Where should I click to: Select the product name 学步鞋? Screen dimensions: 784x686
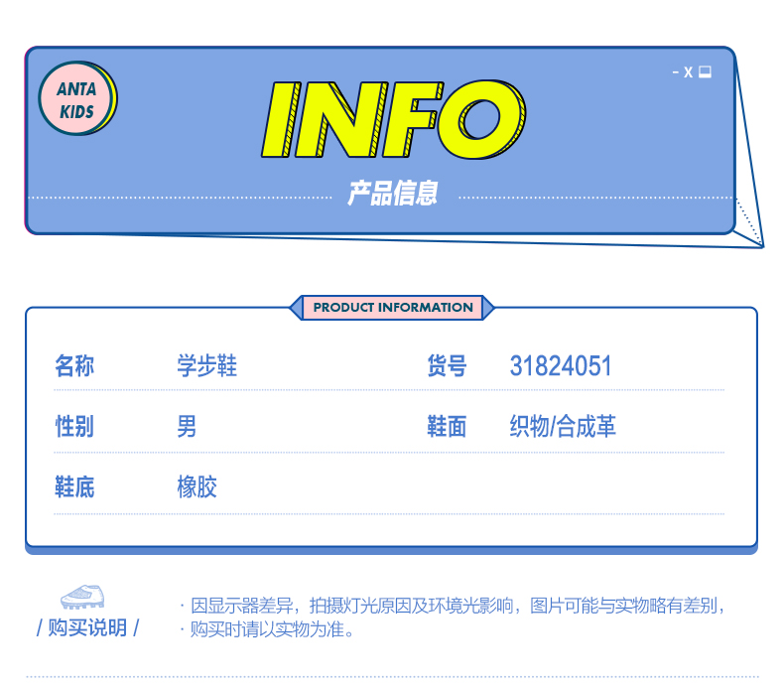[206, 366]
